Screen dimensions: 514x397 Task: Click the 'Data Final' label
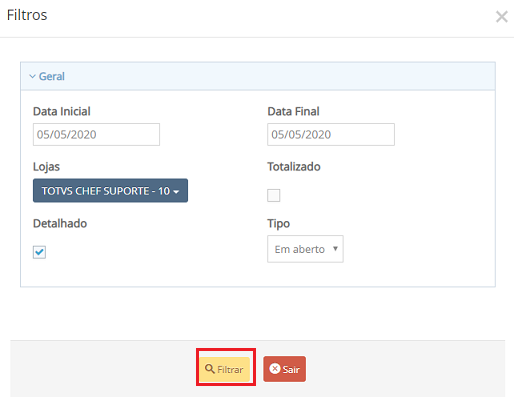point(293,111)
